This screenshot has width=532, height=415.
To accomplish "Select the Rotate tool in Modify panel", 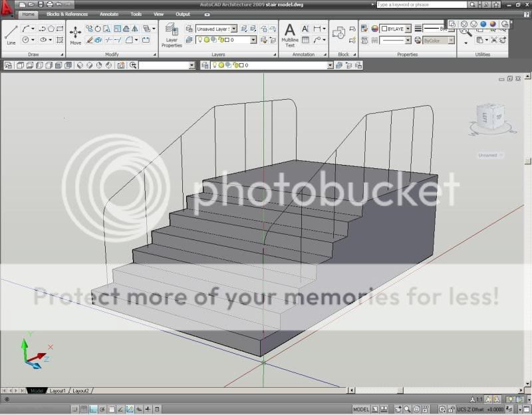I will click(x=98, y=29).
